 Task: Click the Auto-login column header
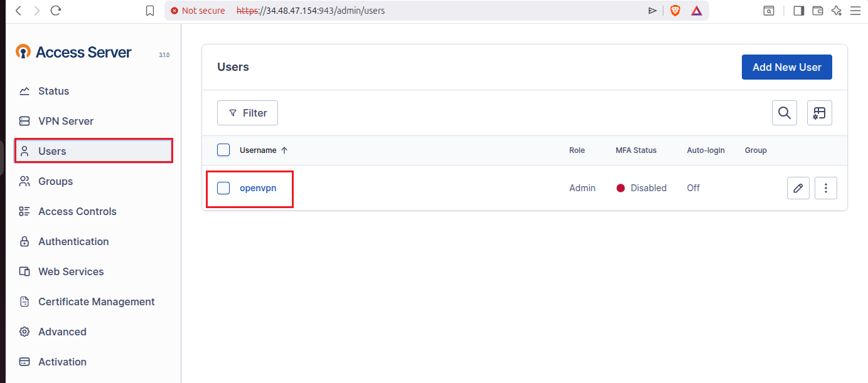[x=705, y=150]
